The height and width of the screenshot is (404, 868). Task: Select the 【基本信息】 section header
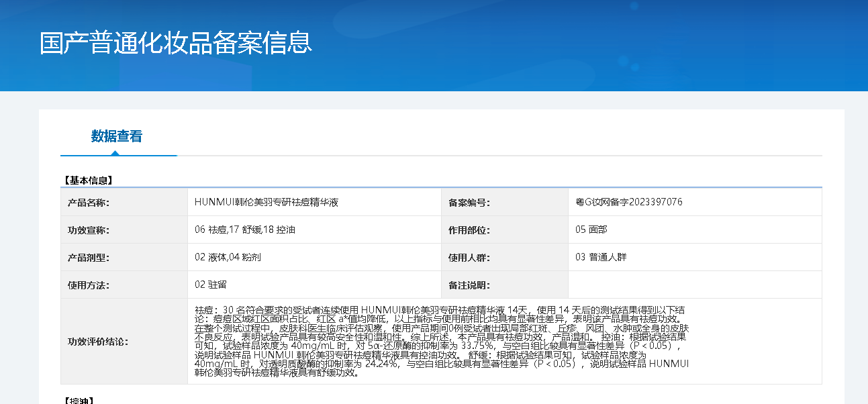point(88,180)
